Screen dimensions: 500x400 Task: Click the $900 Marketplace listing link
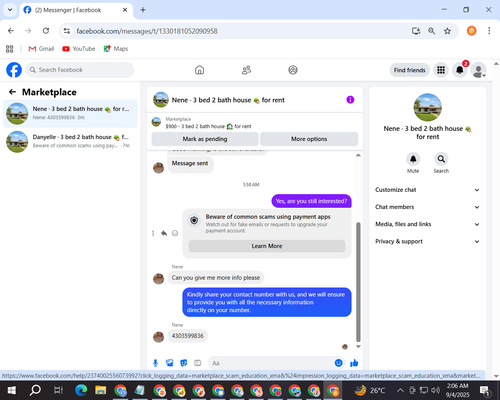click(x=208, y=126)
